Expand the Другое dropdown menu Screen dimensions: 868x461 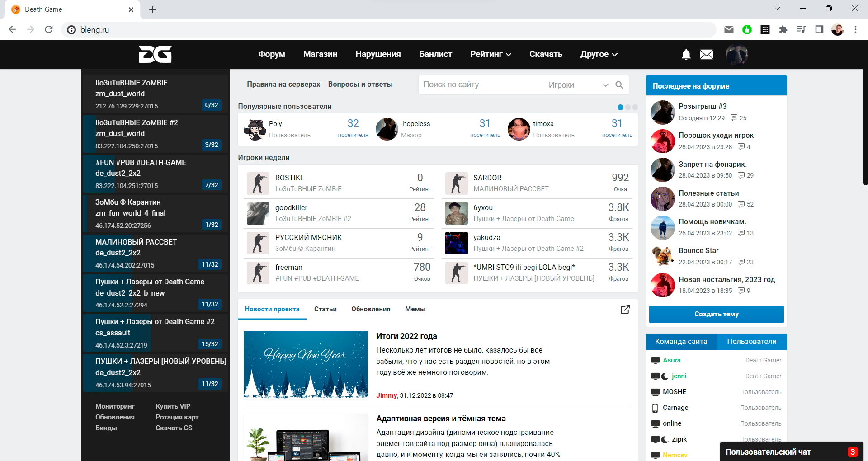599,54
